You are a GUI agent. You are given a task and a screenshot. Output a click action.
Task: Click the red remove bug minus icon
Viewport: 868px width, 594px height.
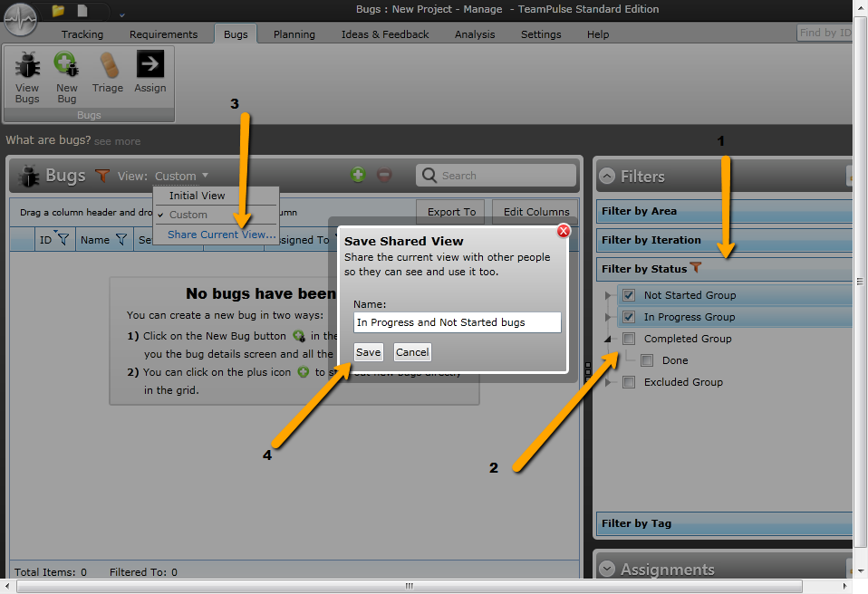coord(384,175)
